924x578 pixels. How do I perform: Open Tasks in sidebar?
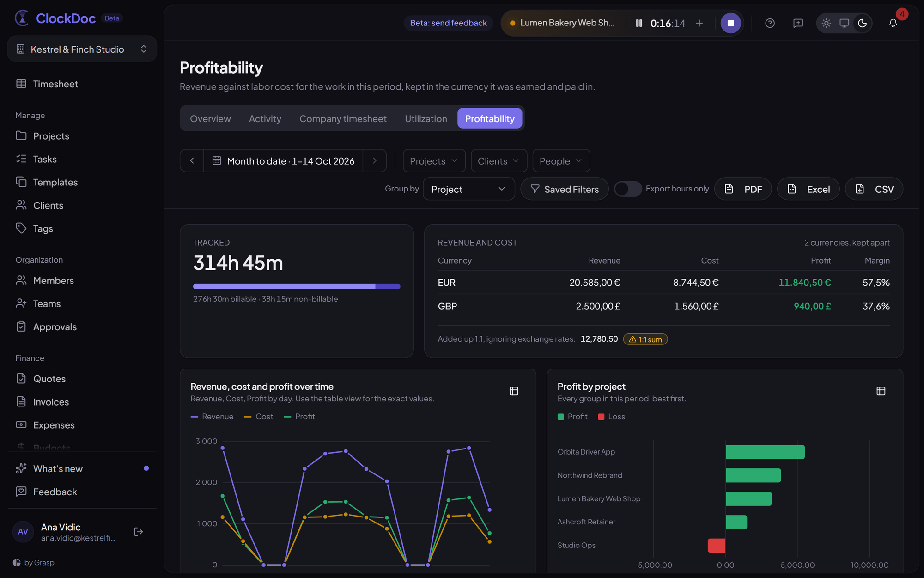coord(82,159)
